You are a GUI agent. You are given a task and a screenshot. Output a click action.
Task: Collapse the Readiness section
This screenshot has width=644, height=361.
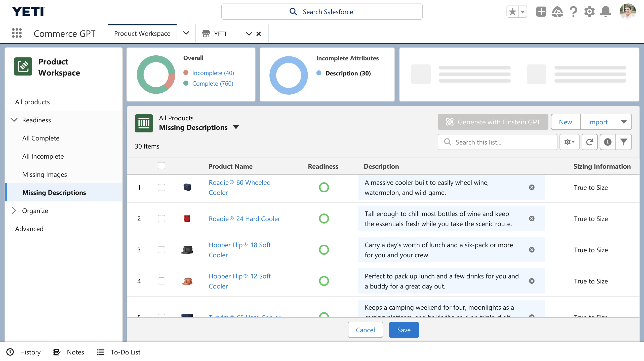tap(14, 120)
